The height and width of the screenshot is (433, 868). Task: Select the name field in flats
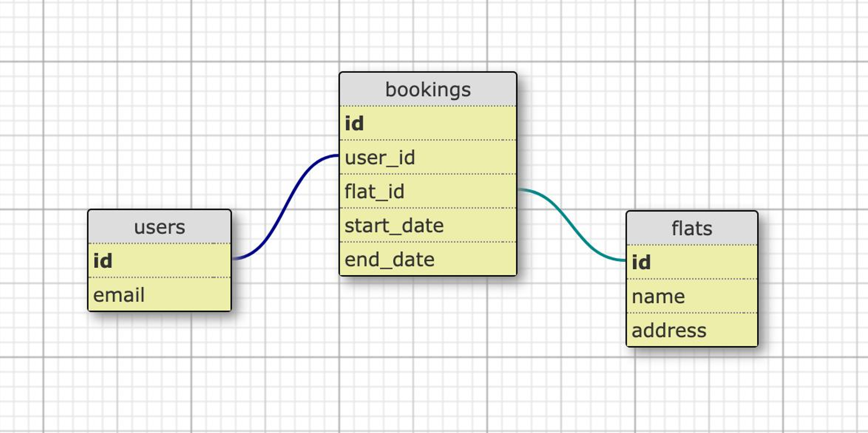[692, 296]
